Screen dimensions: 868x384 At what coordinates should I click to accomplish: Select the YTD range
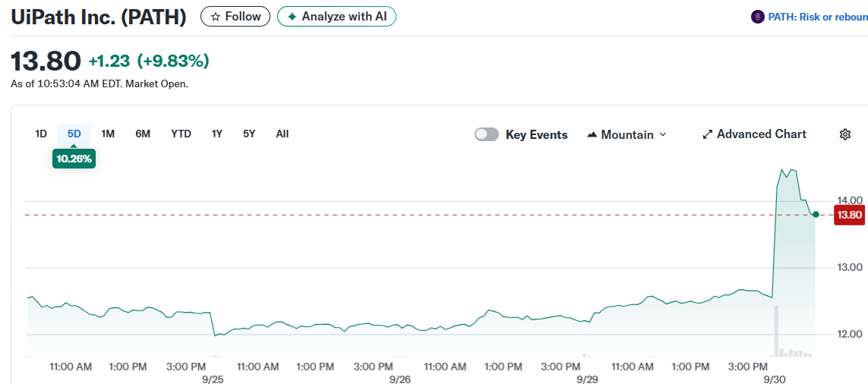click(181, 134)
